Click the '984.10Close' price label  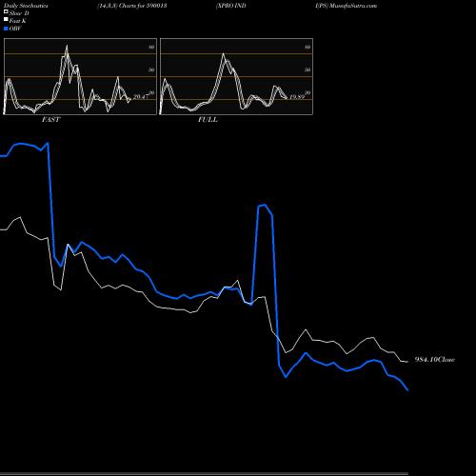click(x=435, y=360)
